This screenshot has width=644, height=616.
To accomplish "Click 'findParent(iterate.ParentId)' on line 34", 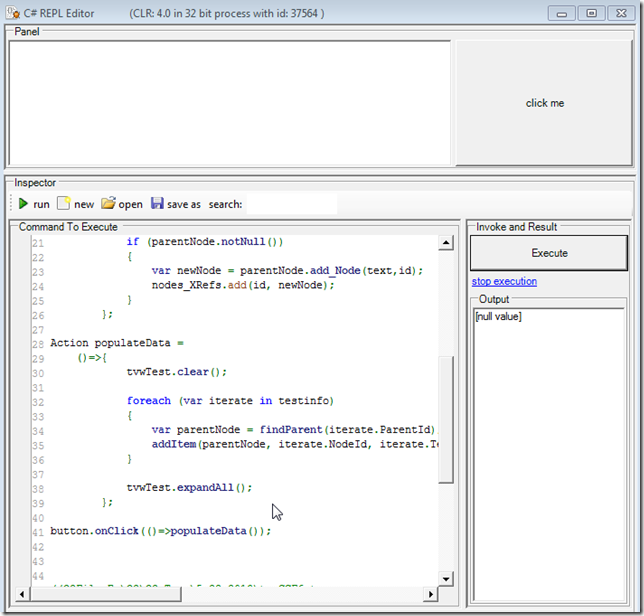I will (x=347, y=430).
